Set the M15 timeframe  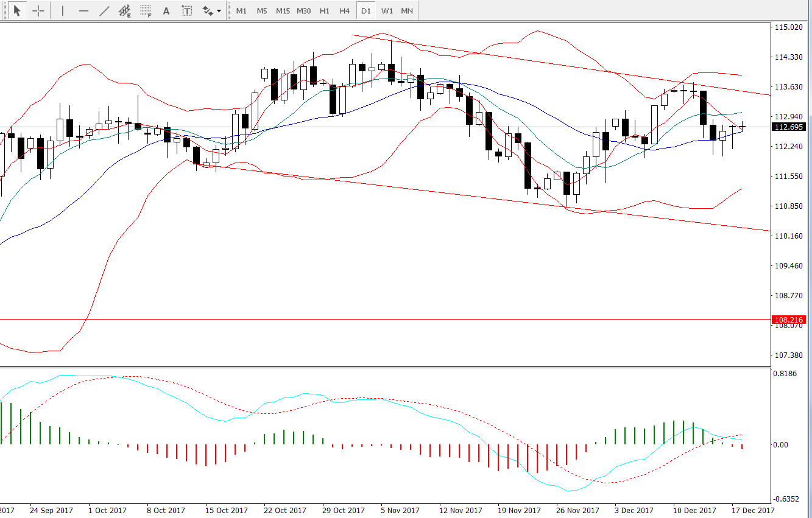(x=283, y=11)
